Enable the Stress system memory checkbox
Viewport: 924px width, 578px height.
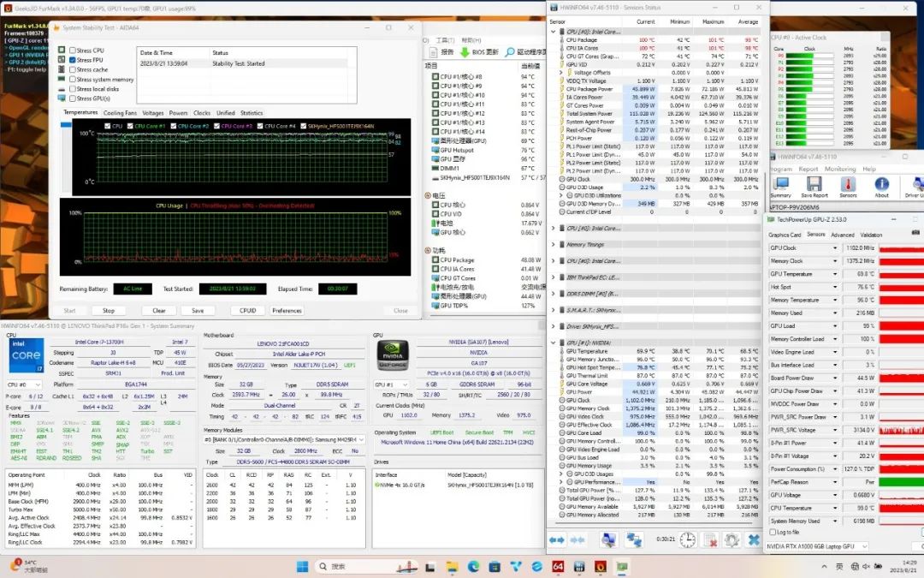point(73,79)
